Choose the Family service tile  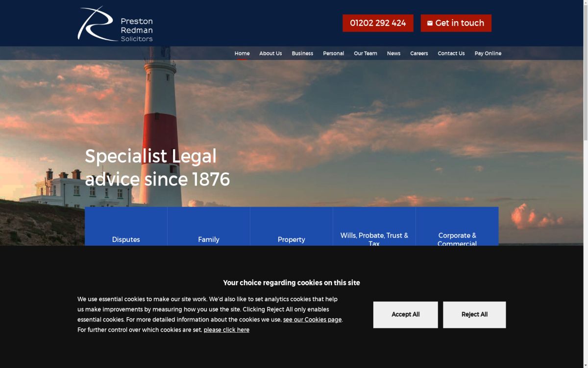point(209,231)
